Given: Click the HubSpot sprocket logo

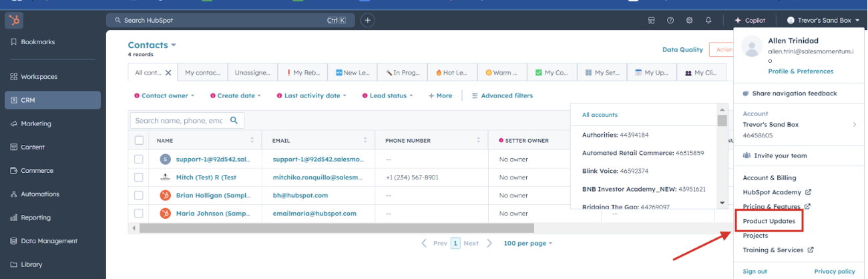Looking at the screenshot, I should pyautogui.click(x=14, y=21).
